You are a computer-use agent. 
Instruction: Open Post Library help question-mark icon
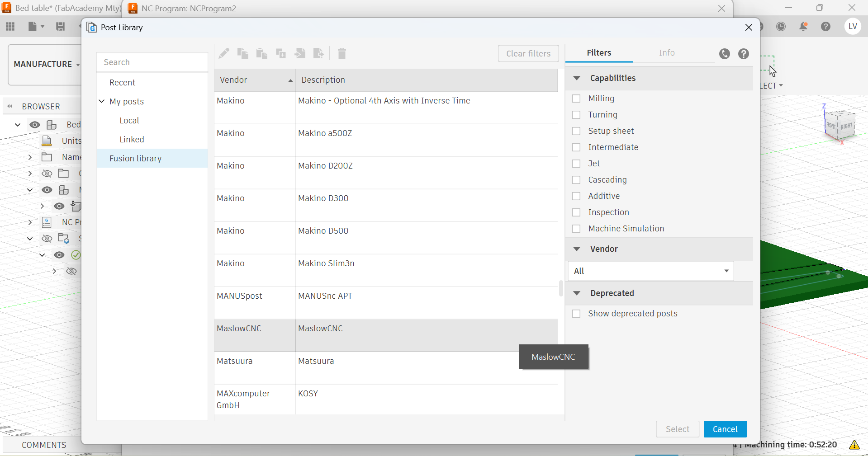click(744, 54)
